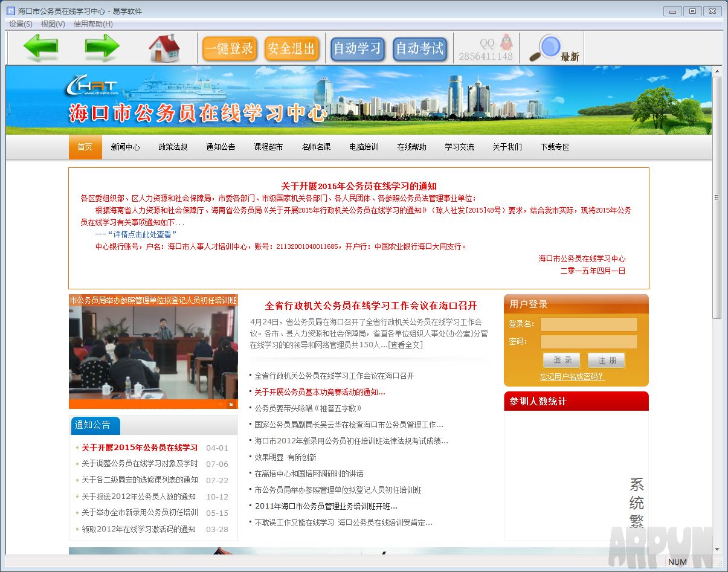Focus the 密码 password field

click(x=588, y=342)
